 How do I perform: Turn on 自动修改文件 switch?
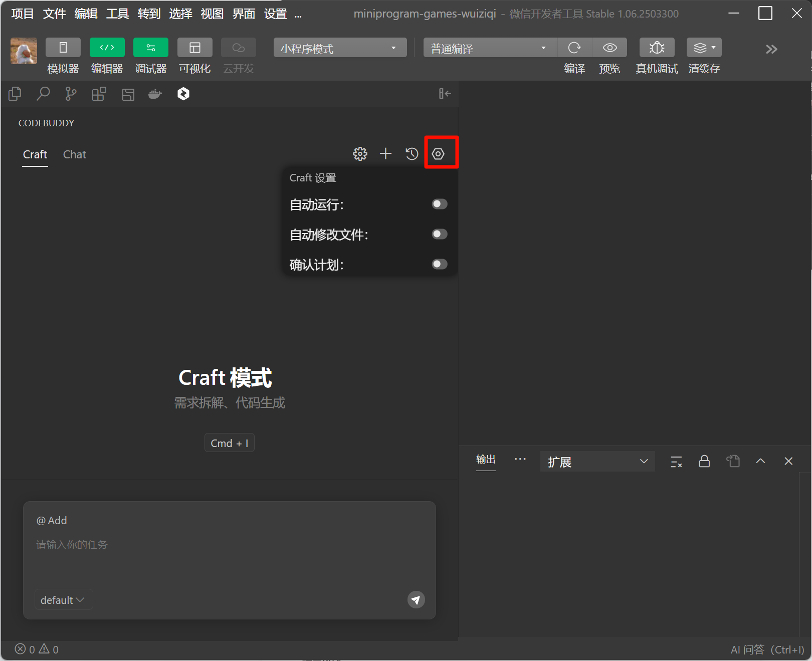[x=439, y=234]
